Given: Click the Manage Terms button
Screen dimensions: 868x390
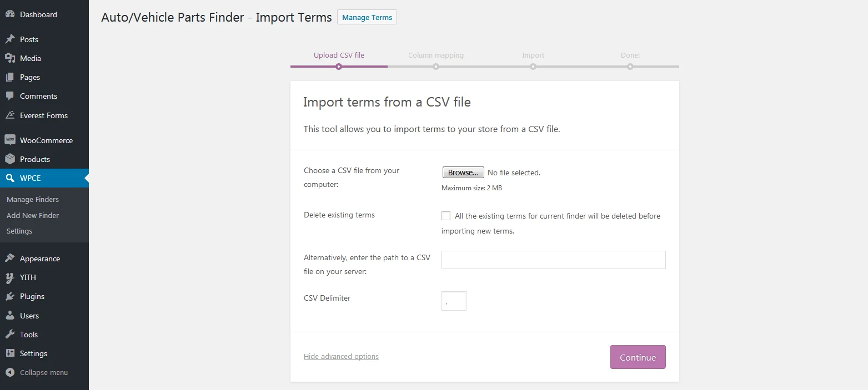Looking at the screenshot, I should click(367, 17).
